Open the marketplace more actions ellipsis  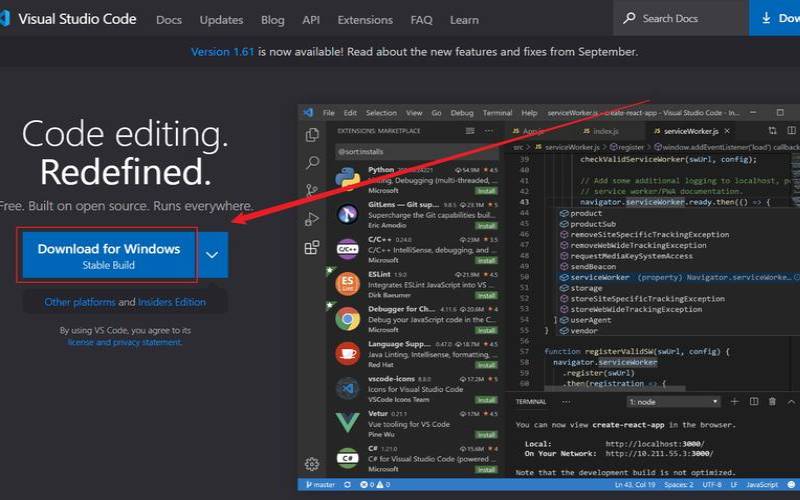pyautogui.click(x=489, y=131)
